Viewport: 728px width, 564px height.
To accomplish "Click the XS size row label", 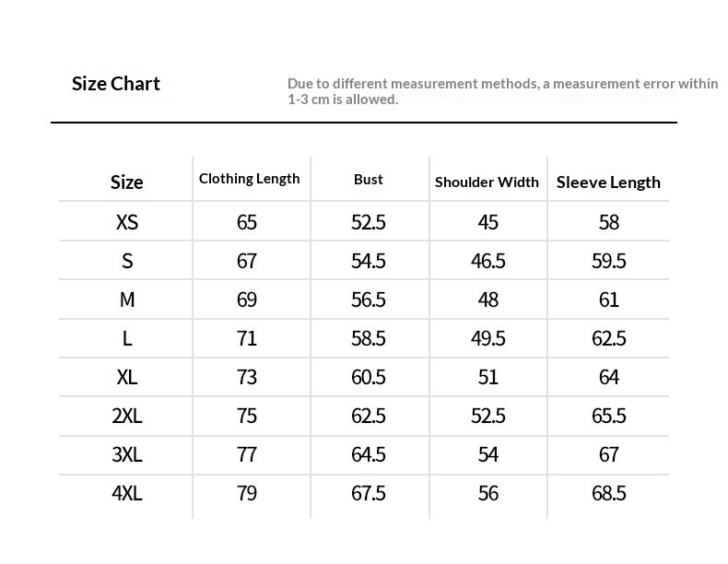I will point(127,222).
